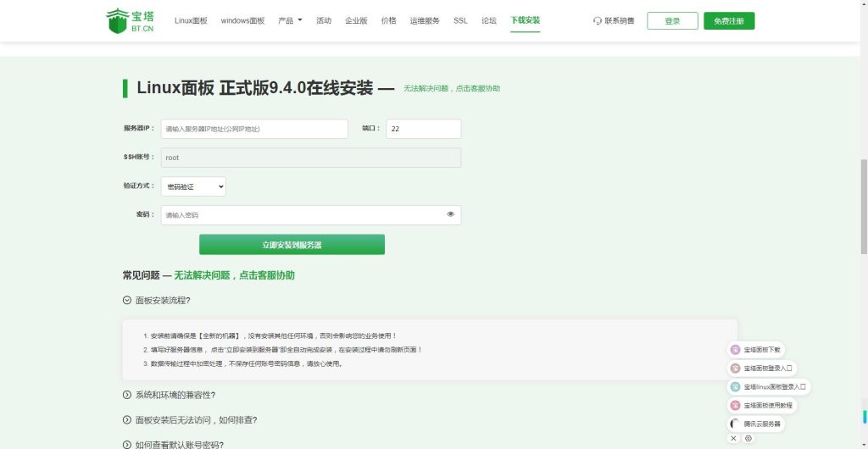Open floating shortcuts settings gear
The image size is (868, 449).
click(748, 439)
